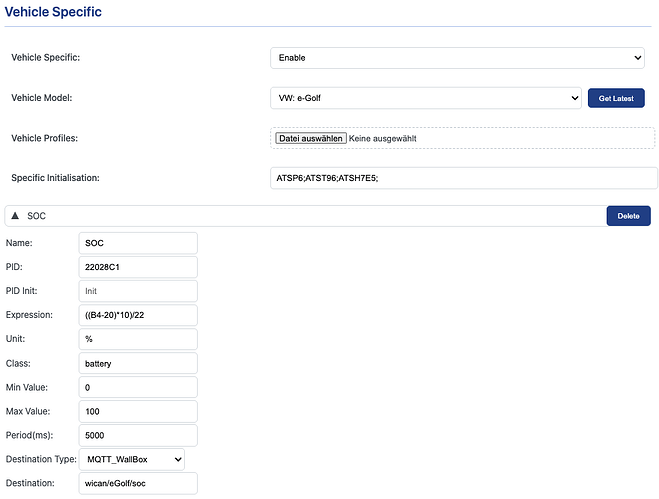Click the Expression formula field

tap(137, 315)
